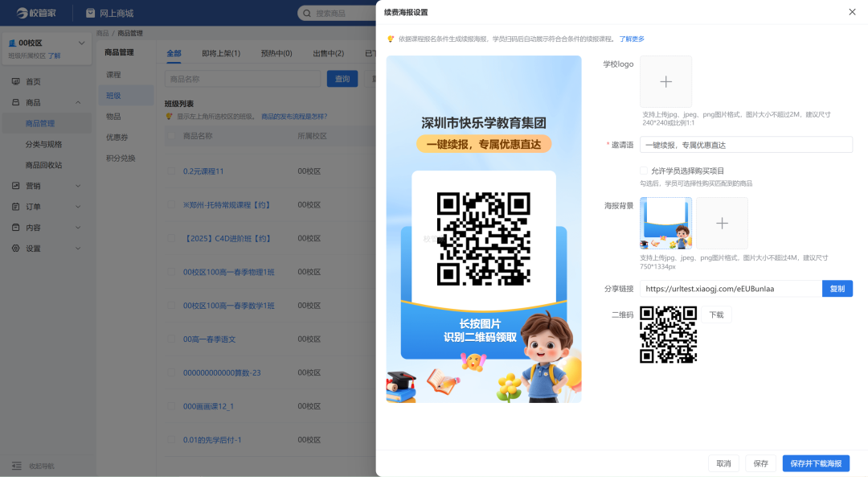This screenshot has height=477, width=868.
Task: Click the 查询 search button
Action: pos(342,79)
